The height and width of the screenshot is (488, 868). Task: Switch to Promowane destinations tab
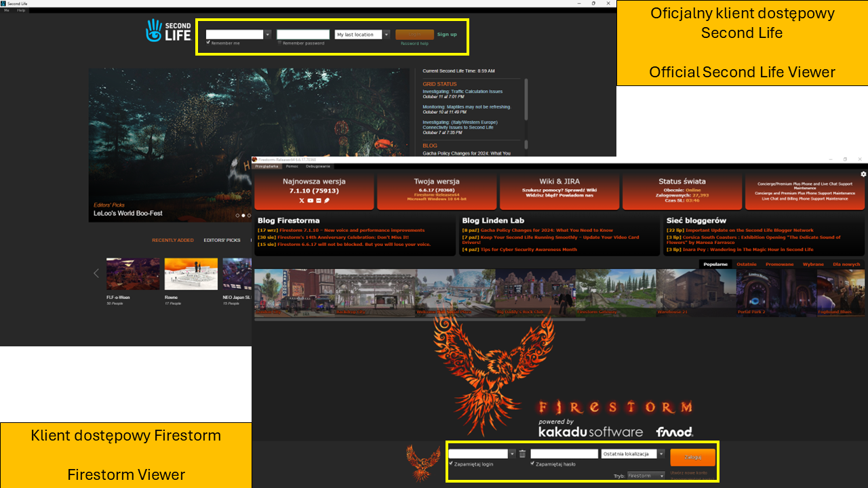780,264
